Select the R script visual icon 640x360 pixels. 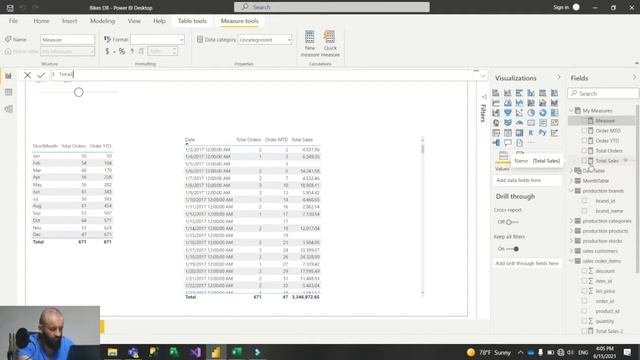coord(531,133)
